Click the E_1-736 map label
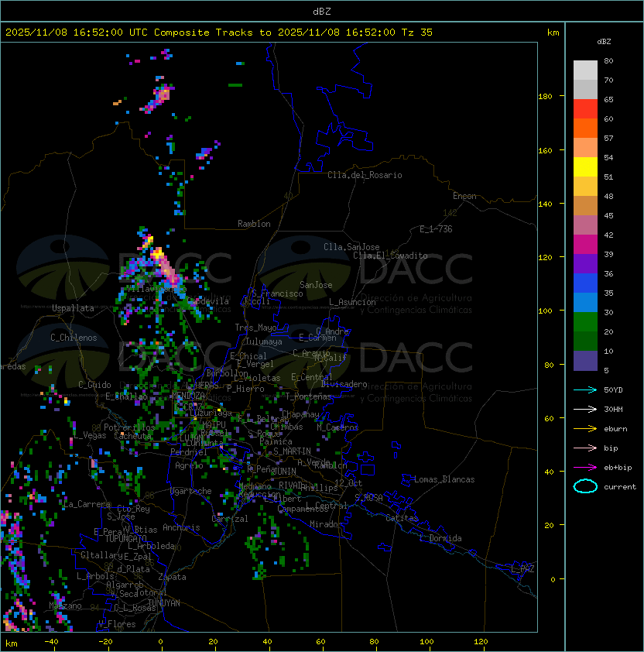 pyautogui.click(x=436, y=229)
